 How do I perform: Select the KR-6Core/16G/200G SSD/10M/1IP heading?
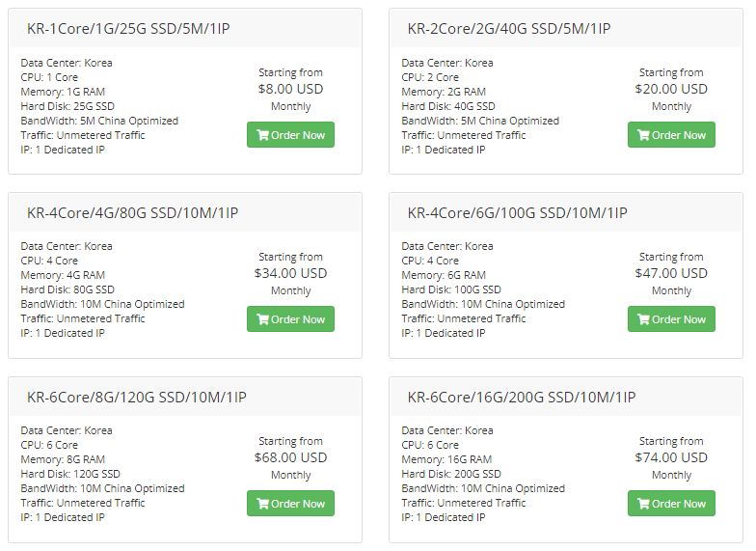[x=522, y=398]
